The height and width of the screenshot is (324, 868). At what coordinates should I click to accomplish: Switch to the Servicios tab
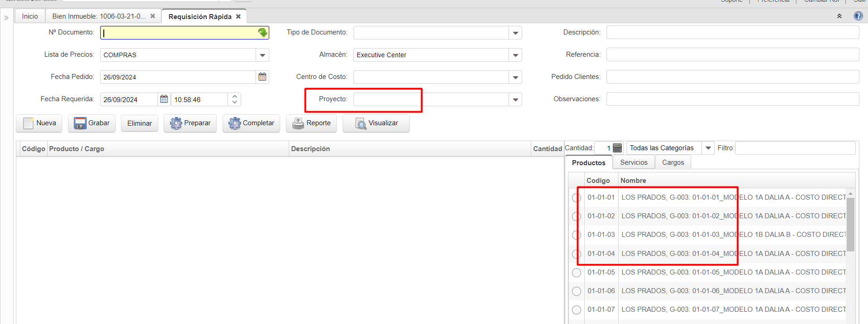coord(634,162)
